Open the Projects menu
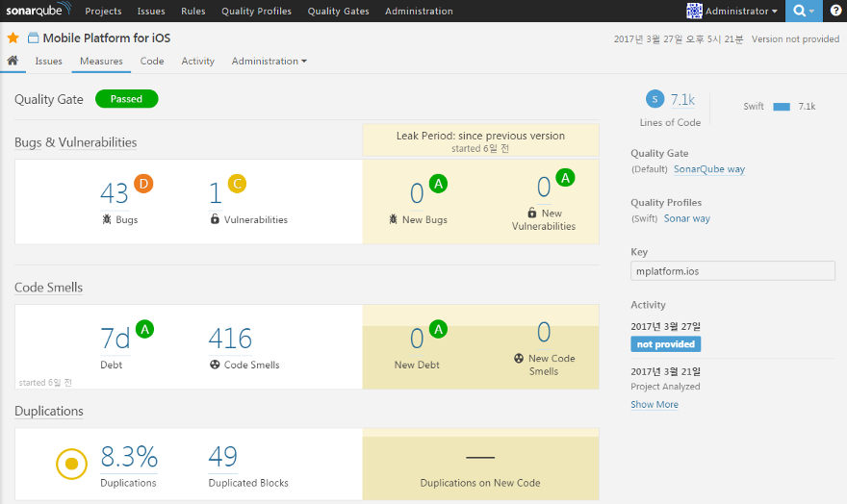Screen dimensions: 847x504 tap(103, 11)
